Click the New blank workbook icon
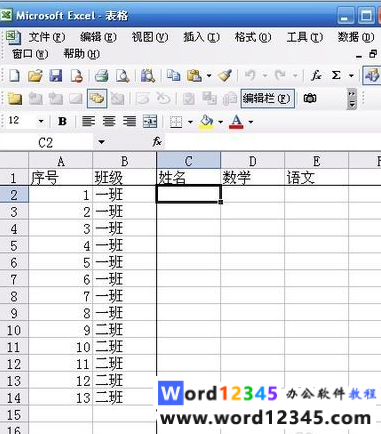Image resolution: width=381 pixels, height=434 pixels. pyautogui.click(x=14, y=76)
